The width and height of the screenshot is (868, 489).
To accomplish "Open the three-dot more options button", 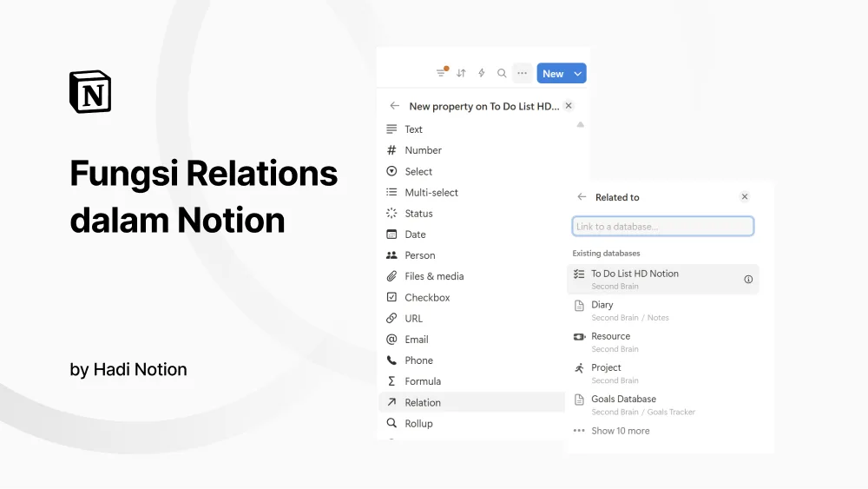I will coord(522,73).
